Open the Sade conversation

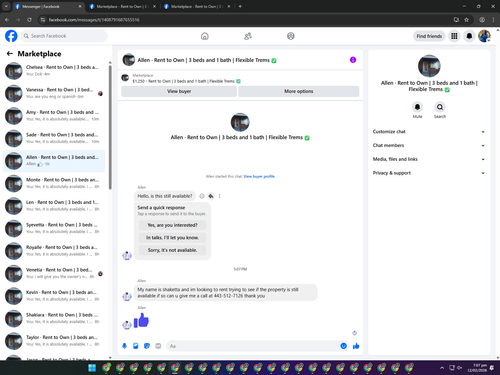[x=54, y=138]
